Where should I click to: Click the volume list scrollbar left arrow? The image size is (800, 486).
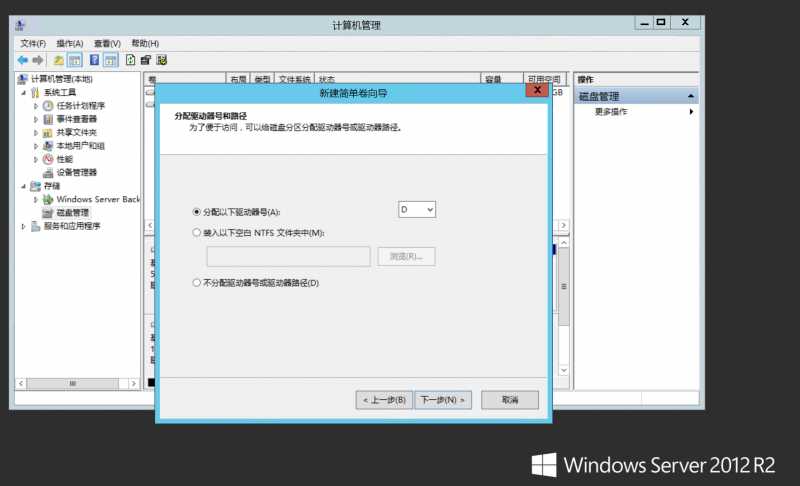point(150,225)
